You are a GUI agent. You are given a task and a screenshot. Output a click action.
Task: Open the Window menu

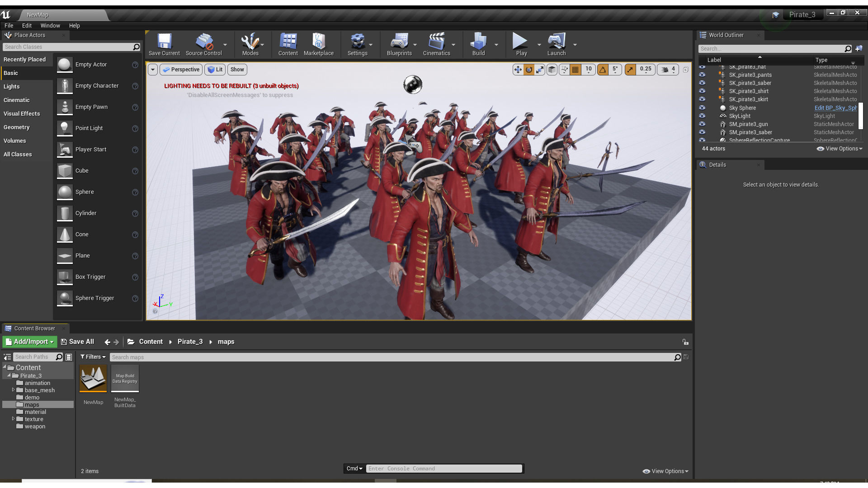pos(50,26)
